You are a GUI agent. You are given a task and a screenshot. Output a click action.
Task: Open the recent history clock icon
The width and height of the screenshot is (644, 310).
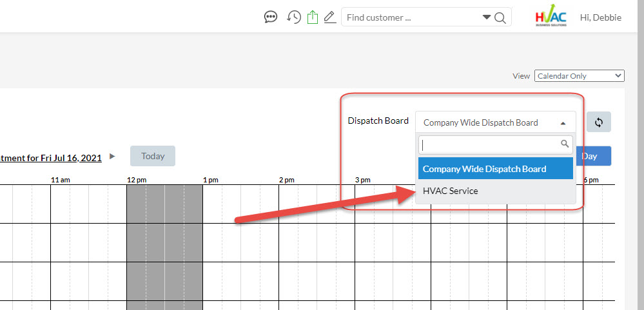pyautogui.click(x=294, y=17)
